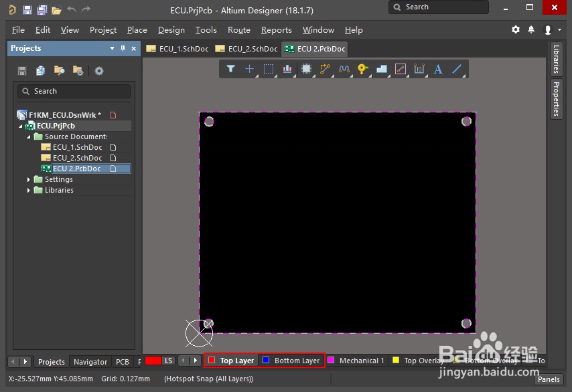Switch to ECU_2.SchDoc document tab
The width and height of the screenshot is (572, 392).
tap(247, 49)
